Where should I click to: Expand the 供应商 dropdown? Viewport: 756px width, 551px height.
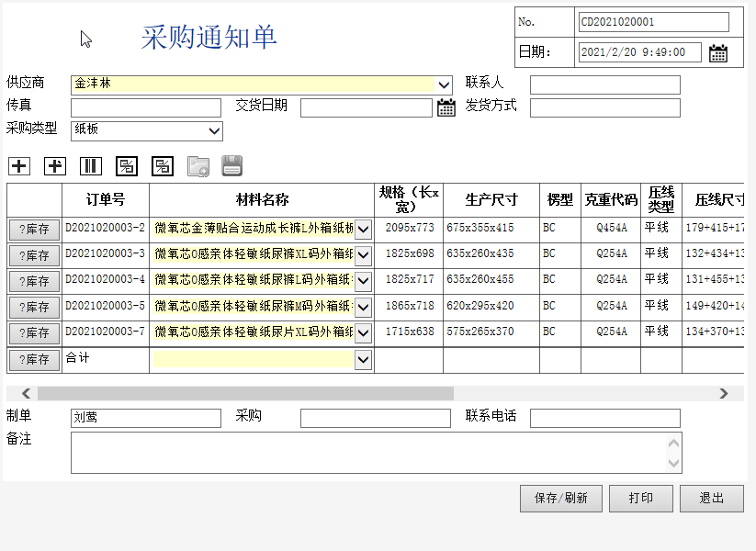[444, 84]
